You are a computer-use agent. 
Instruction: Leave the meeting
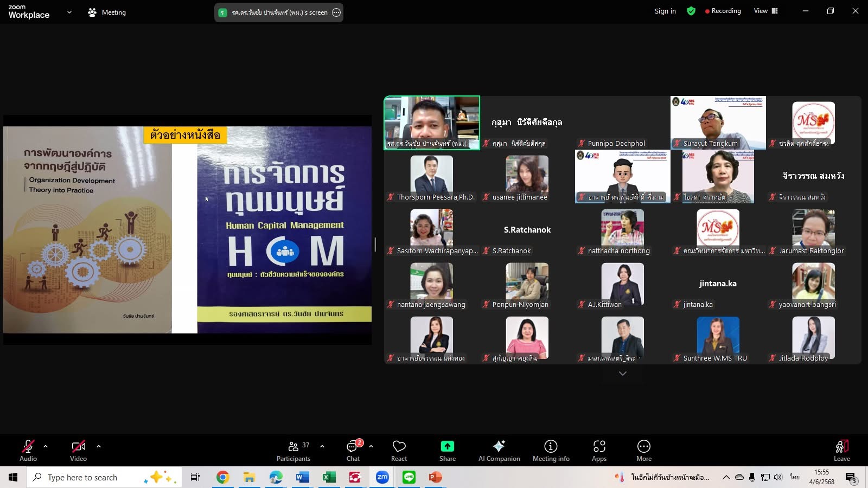[x=841, y=450]
